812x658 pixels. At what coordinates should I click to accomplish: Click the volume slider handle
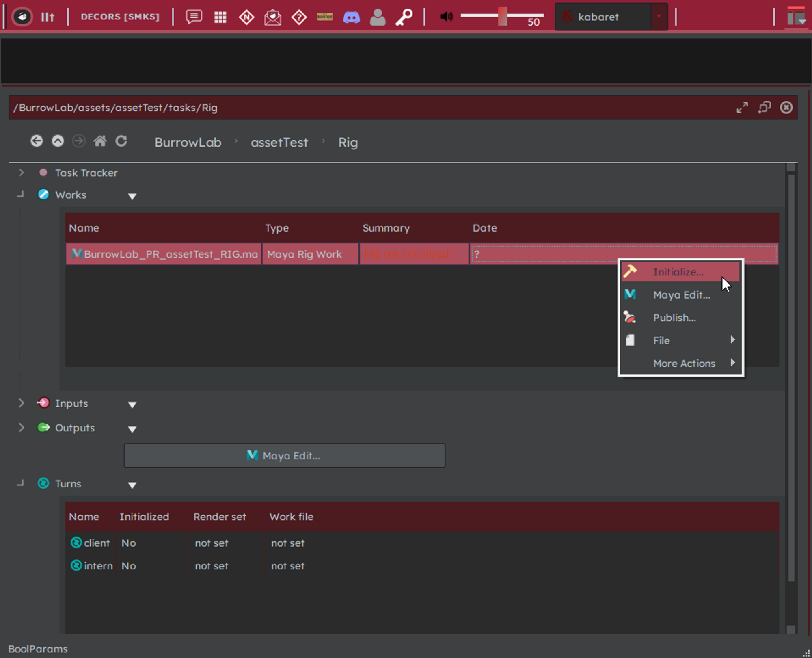(x=503, y=16)
